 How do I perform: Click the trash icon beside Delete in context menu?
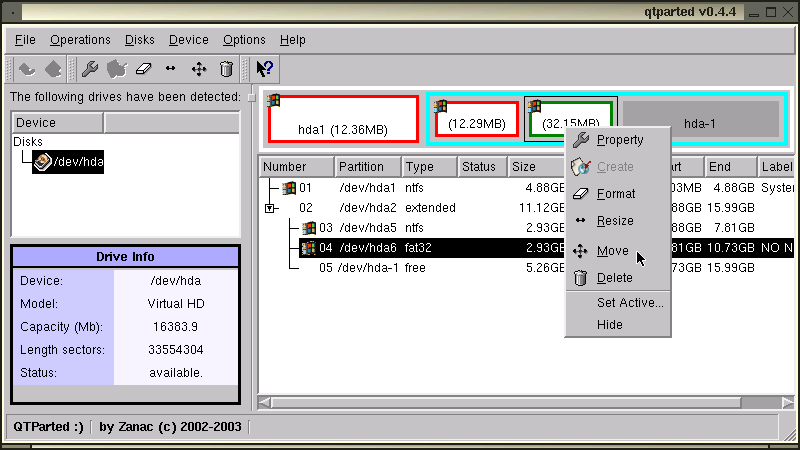pyautogui.click(x=580, y=278)
